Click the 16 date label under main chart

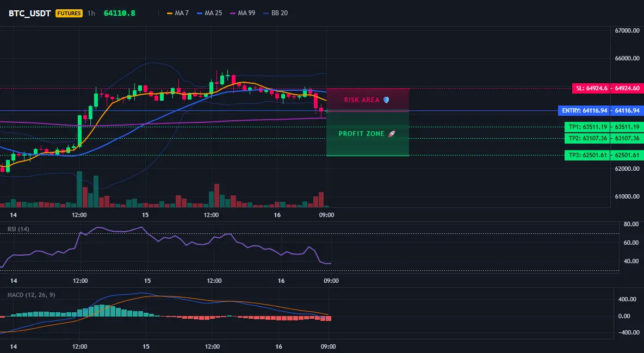coord(277,215)
